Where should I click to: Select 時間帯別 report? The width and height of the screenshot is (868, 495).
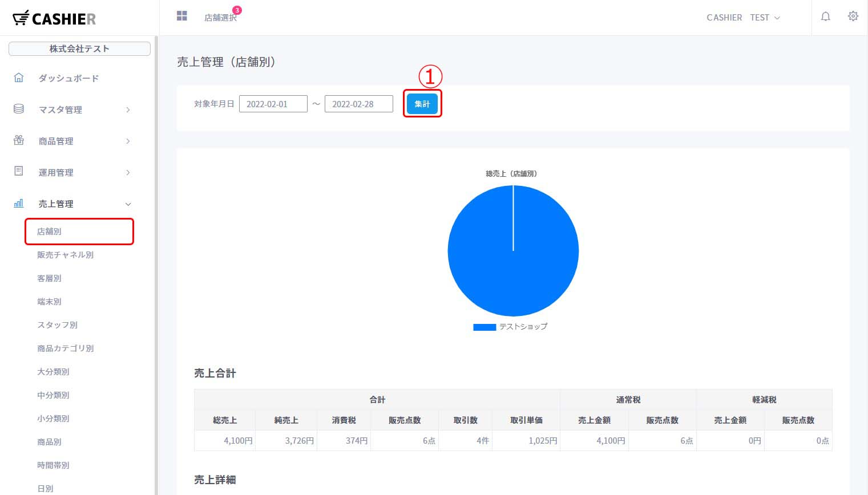pyautogui.click(x=53, y=465)
